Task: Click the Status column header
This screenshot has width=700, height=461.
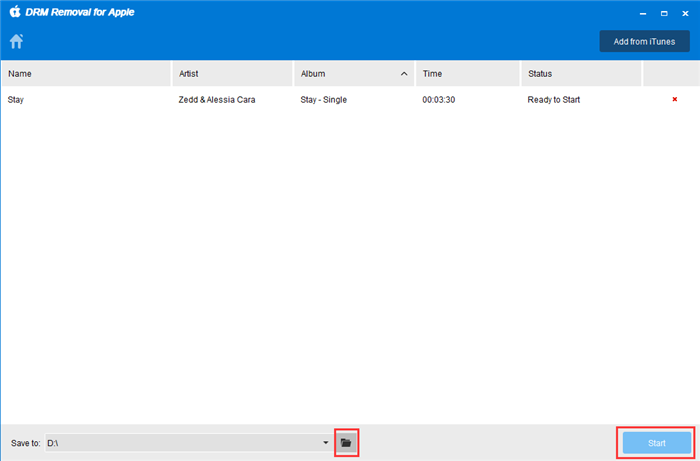Action: pyautogui.click(x=580, y=74)
